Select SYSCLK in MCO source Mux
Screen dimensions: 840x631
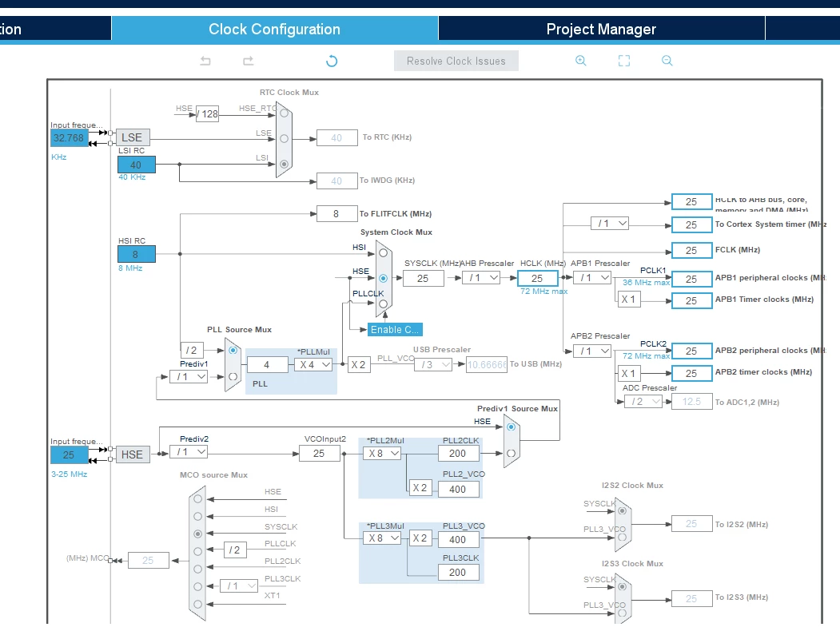[197, 534]
